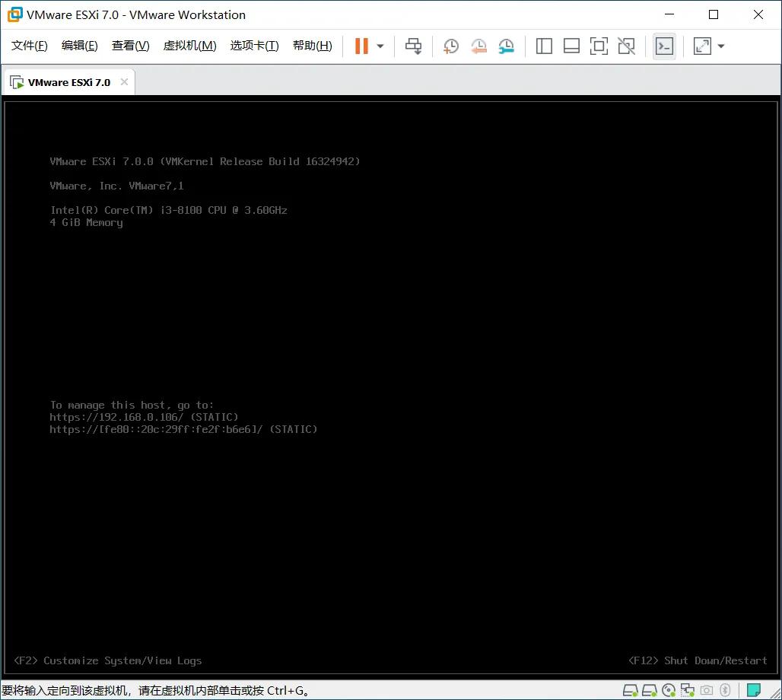Open the 虚拟机(M) menu
782x700 pixels.
(190, 46)
